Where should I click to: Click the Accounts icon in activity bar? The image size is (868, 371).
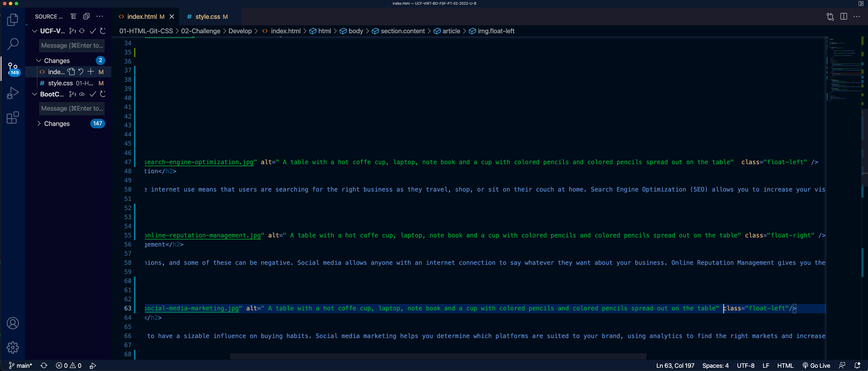pos(12,323)
